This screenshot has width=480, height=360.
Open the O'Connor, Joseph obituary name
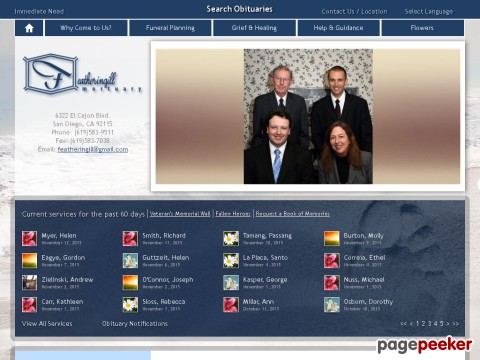(x=168, y=280)
